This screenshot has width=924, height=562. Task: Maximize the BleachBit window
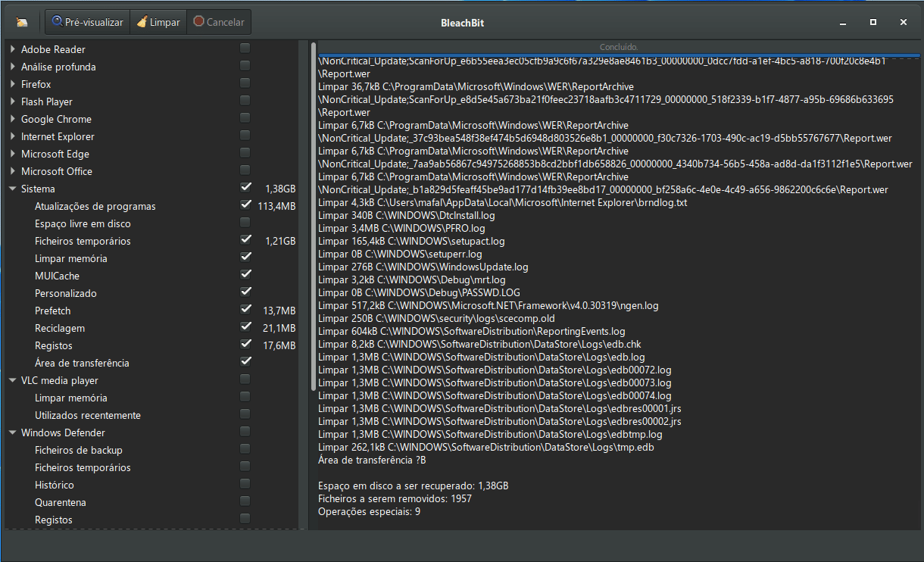tap(873, 23)
